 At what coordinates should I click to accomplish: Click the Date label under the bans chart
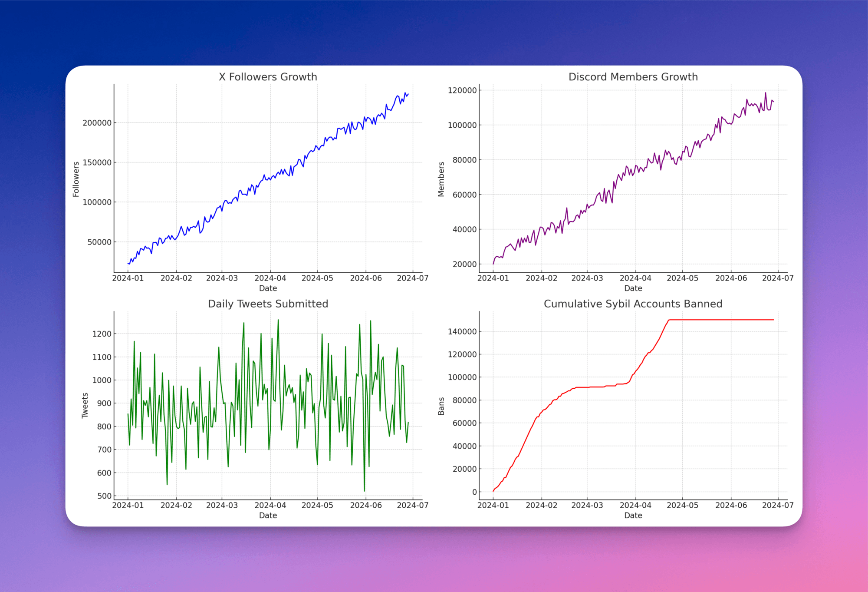[633, 516]
